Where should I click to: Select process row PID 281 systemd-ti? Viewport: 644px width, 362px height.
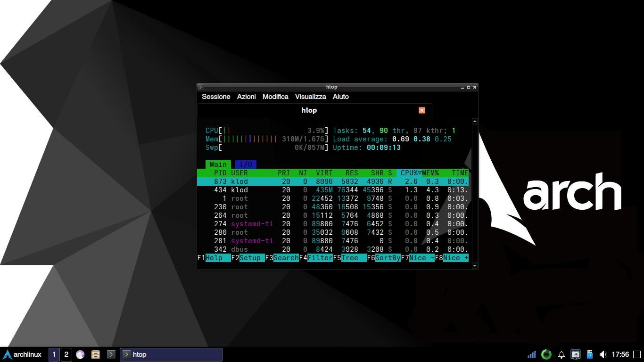[333, 241]
